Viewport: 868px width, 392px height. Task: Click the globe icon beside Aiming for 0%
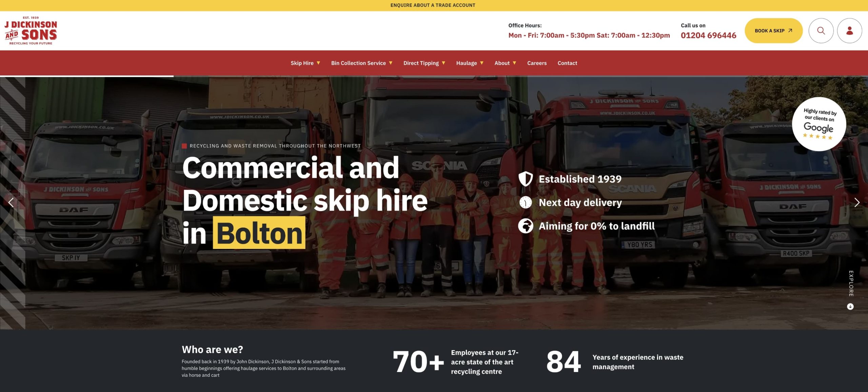click(x=526, y=226)
